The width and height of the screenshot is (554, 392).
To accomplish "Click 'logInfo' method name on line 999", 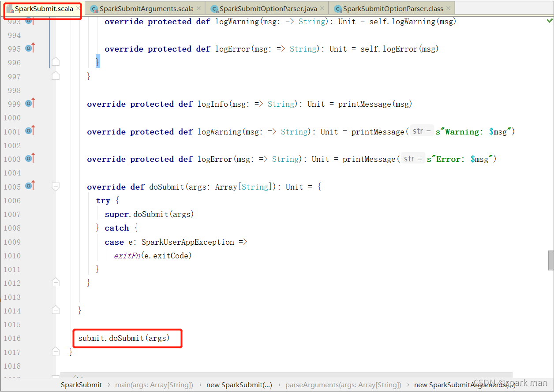I will click(213, 104).
